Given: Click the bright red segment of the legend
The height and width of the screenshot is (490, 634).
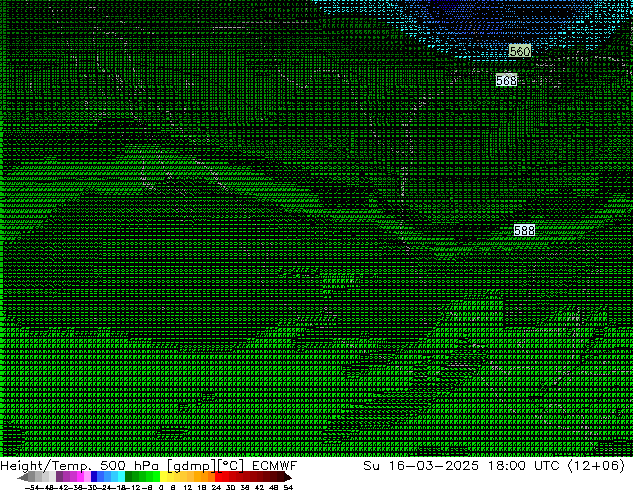Looking at the screenshot, I should pos(219,477).
